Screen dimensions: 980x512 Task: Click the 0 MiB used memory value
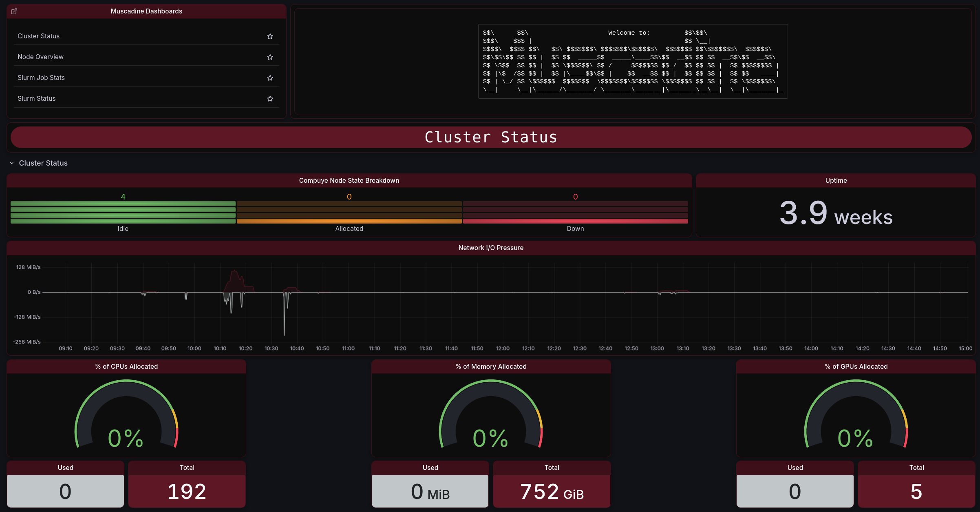430,492
